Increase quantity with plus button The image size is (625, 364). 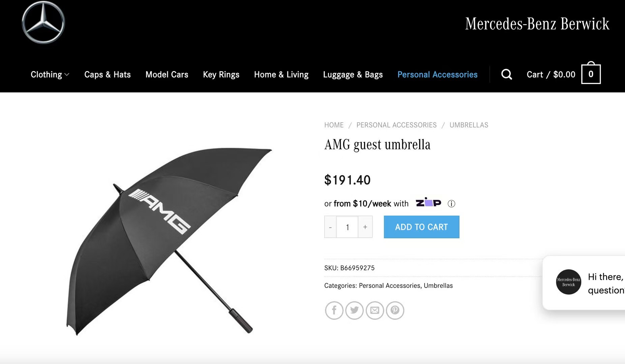[365, 227]
